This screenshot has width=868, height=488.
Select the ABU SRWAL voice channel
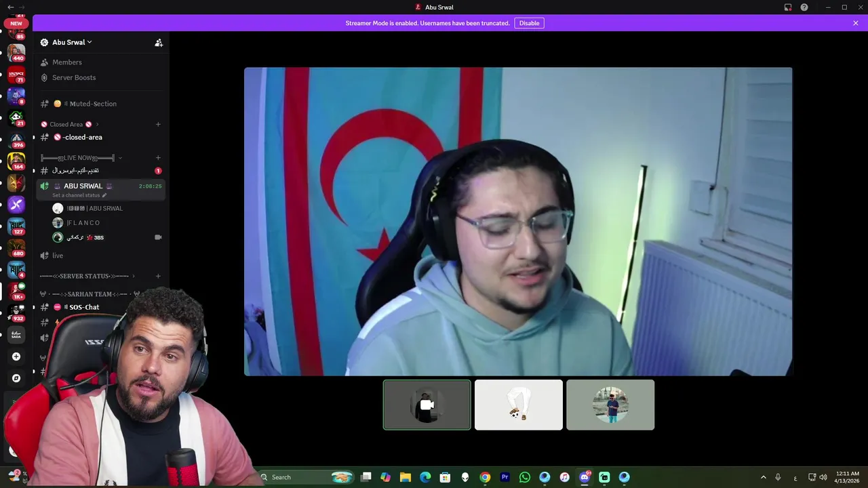click(x=100, y=189)
